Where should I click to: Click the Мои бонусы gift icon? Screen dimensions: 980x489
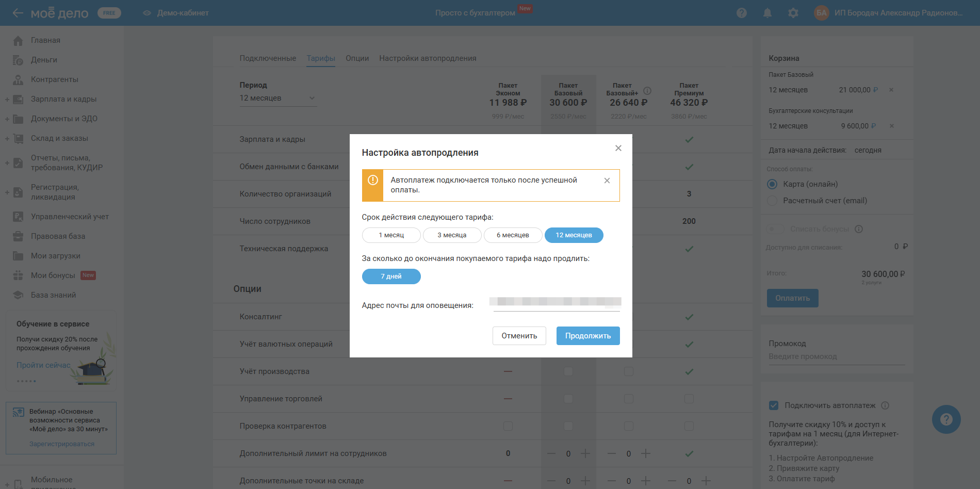point(18,275)
